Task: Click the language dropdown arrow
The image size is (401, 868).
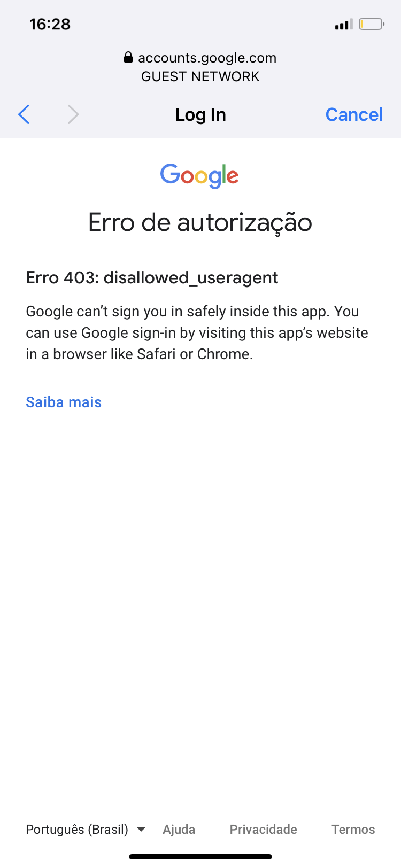Action: 141,830
